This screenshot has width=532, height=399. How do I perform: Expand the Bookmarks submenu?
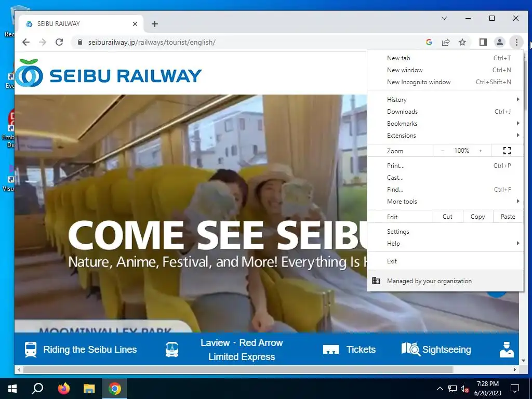point(445,123)
